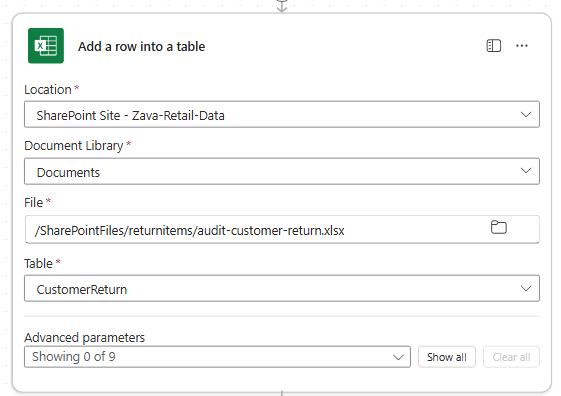Open the folder file picker icon

499,227
